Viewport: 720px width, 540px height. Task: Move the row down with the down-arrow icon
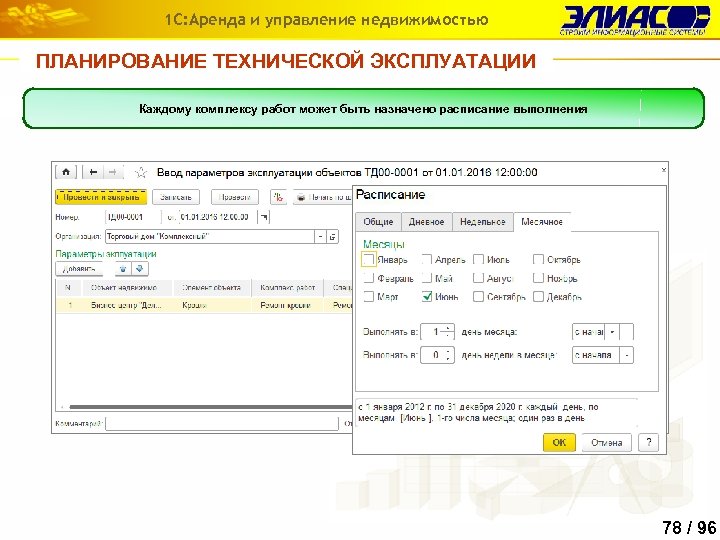click(140, 269)
